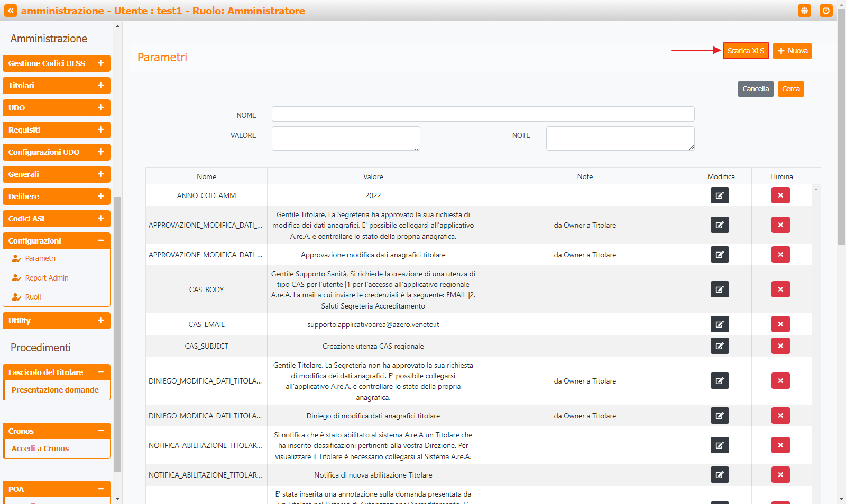Expand the Titolari menu section
Viewport: 846px width, 504px height.
tap(57, 86)
